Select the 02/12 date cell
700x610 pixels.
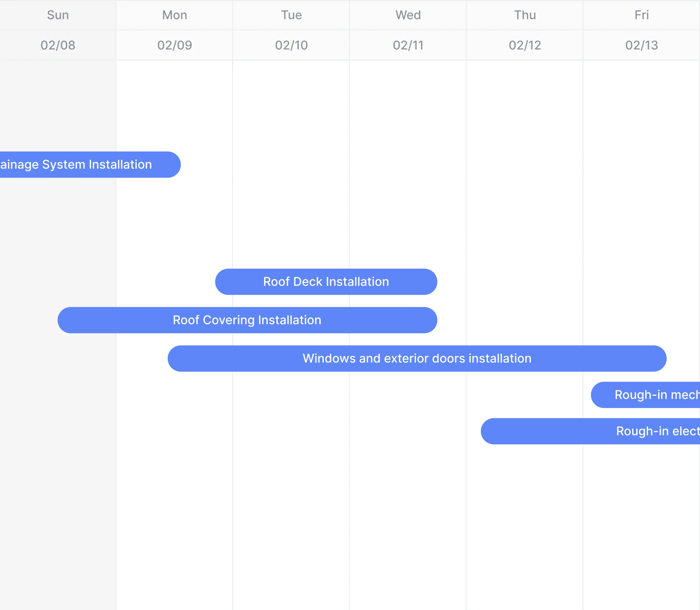coord(525,45)
